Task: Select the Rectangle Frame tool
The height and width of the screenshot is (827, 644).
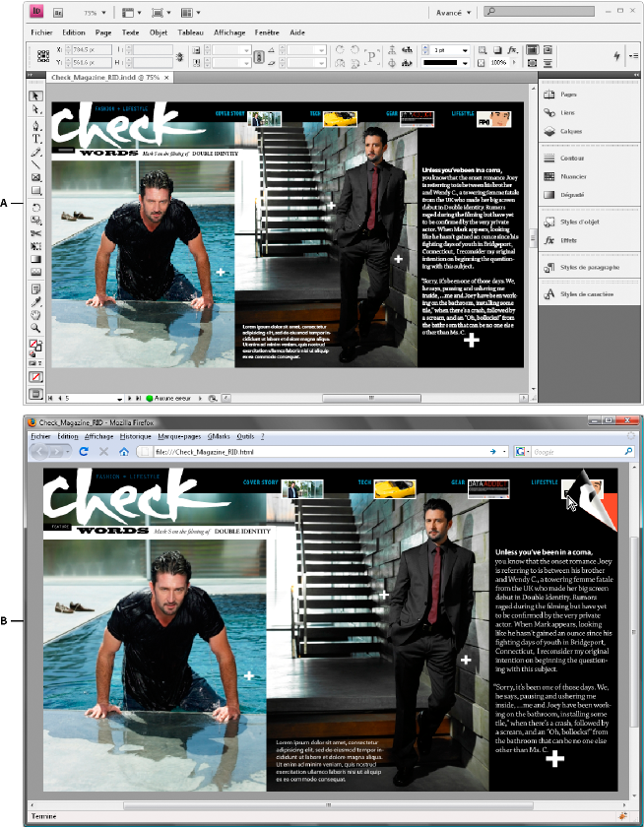Action: pyautogui.click(x=35, y=178)
